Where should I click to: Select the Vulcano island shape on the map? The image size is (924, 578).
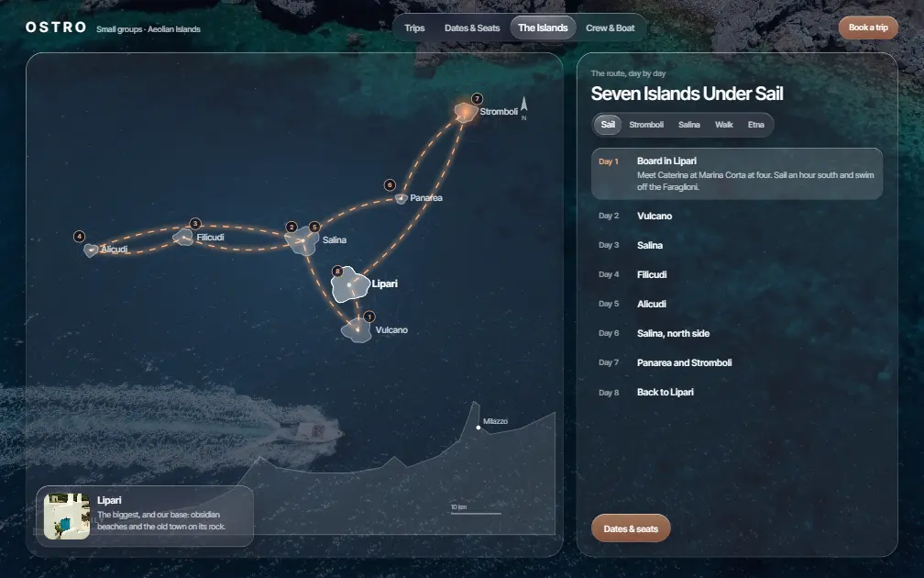click(357, 330)
